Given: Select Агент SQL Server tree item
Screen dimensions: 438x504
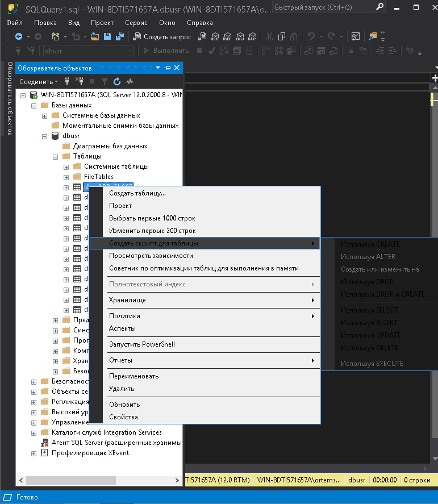Looking at the screenshot, I should [x=116, y=443].
